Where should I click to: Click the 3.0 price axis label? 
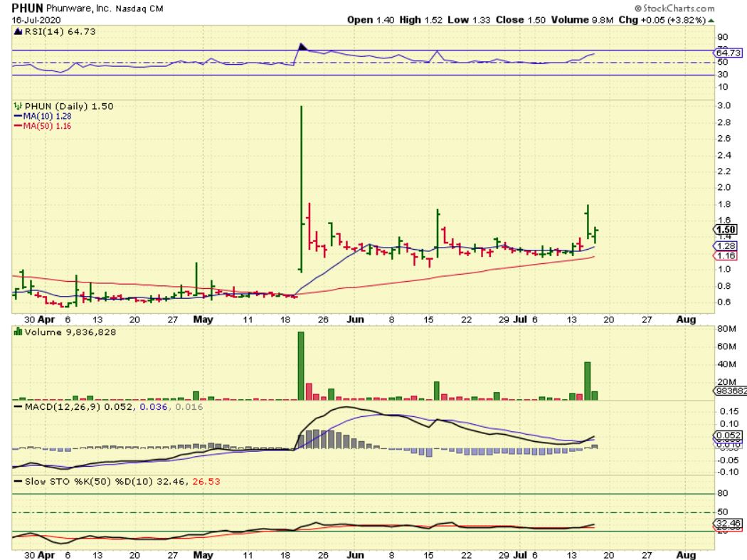724,106
